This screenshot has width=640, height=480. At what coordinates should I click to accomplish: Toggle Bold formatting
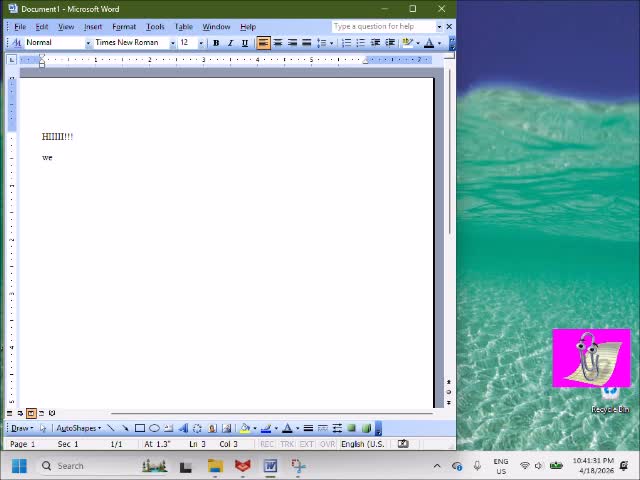(x=216, y=43)
